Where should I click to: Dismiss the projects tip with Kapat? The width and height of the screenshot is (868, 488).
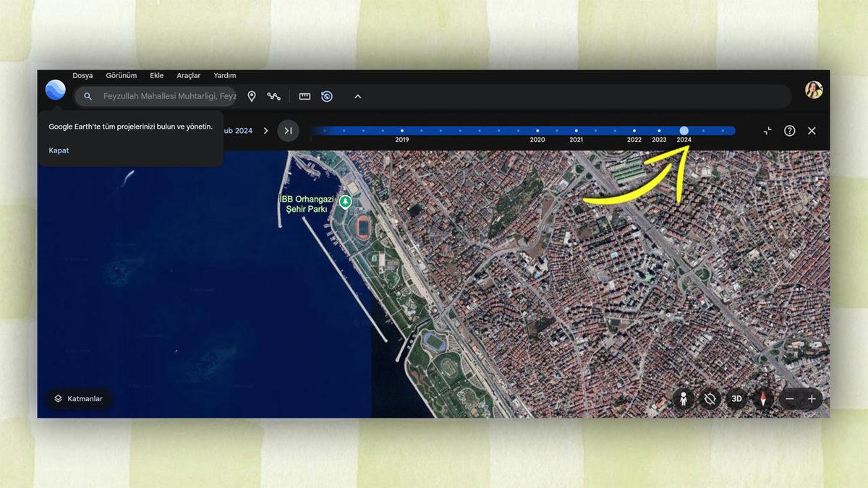point(58,150)
